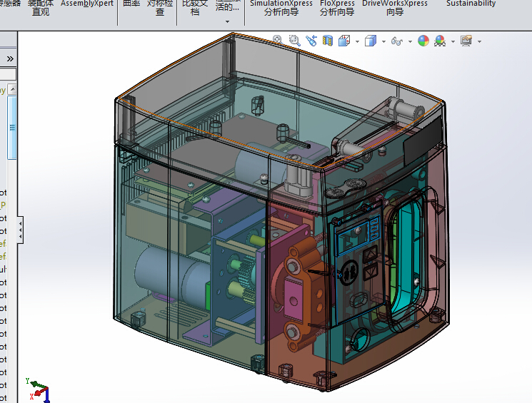Open 装配体直观 (Assembly Visualization)

point(41,7)
